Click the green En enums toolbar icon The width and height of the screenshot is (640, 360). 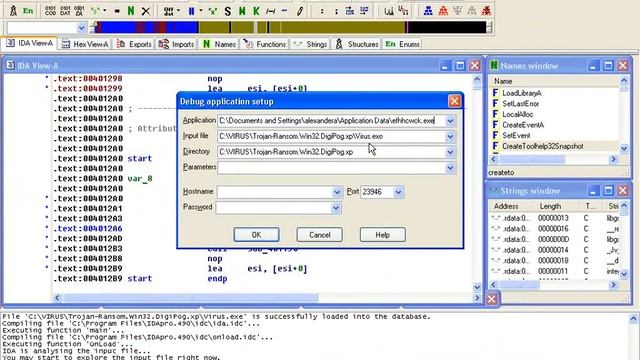tap(28, 11)
